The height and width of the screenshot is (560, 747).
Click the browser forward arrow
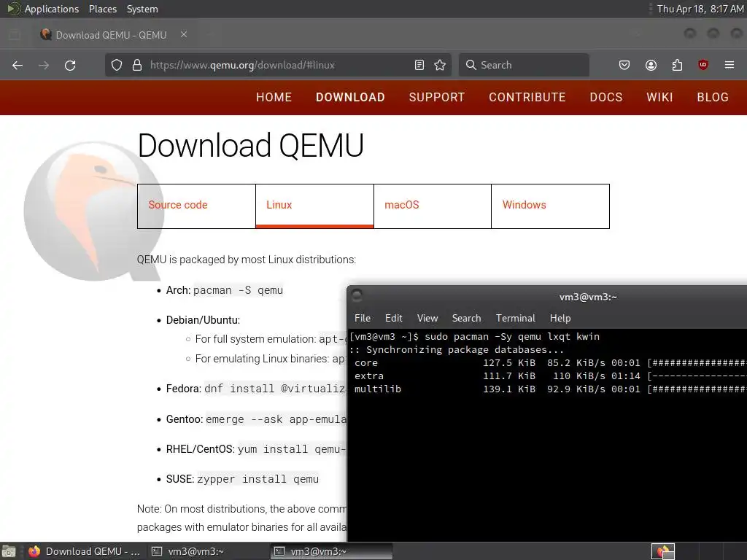point(44,65)
